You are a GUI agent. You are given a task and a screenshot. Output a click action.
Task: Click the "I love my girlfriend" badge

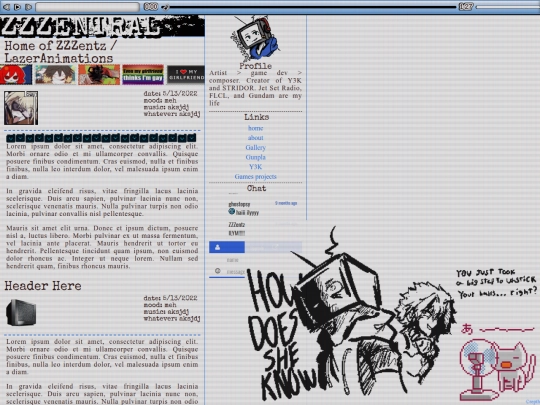[186, 74]
